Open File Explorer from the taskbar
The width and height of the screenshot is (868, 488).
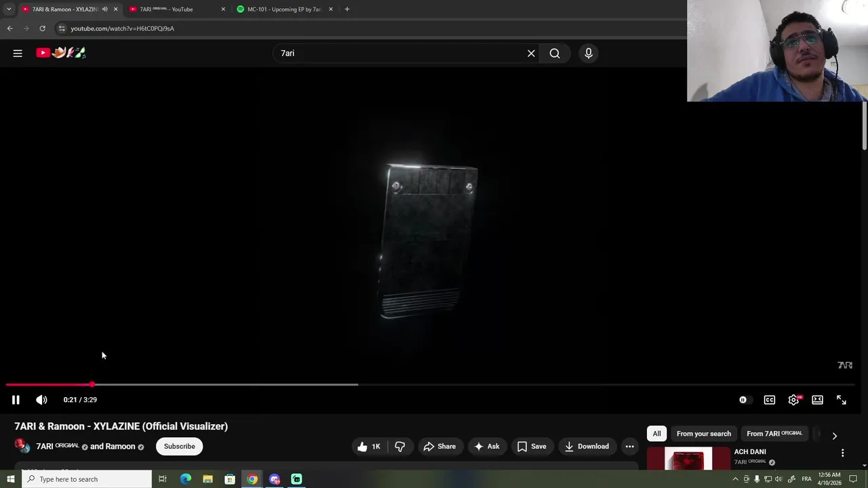click(x=208, y=479)
